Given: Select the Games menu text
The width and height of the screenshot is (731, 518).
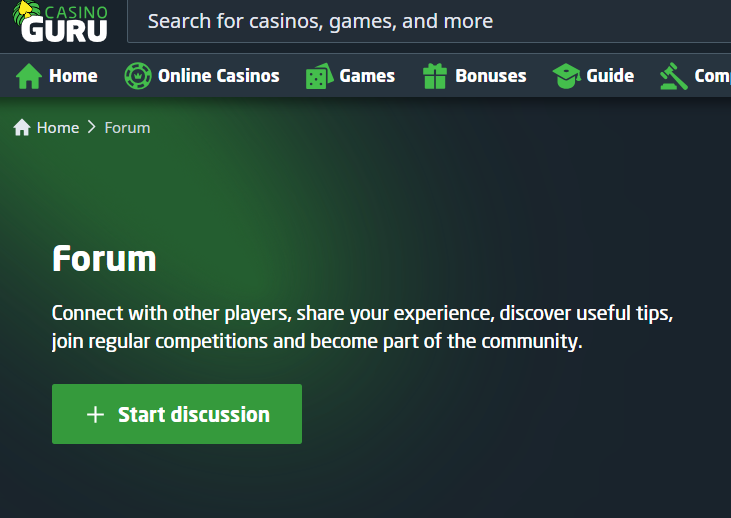Looking at the screenshot, I should (x=367, y=76).
